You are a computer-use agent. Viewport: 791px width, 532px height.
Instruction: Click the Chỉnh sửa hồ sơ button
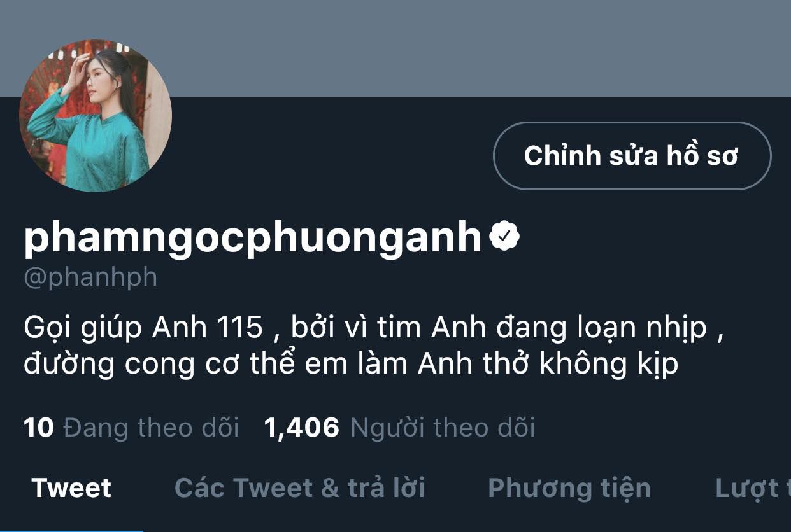point(632,156)
